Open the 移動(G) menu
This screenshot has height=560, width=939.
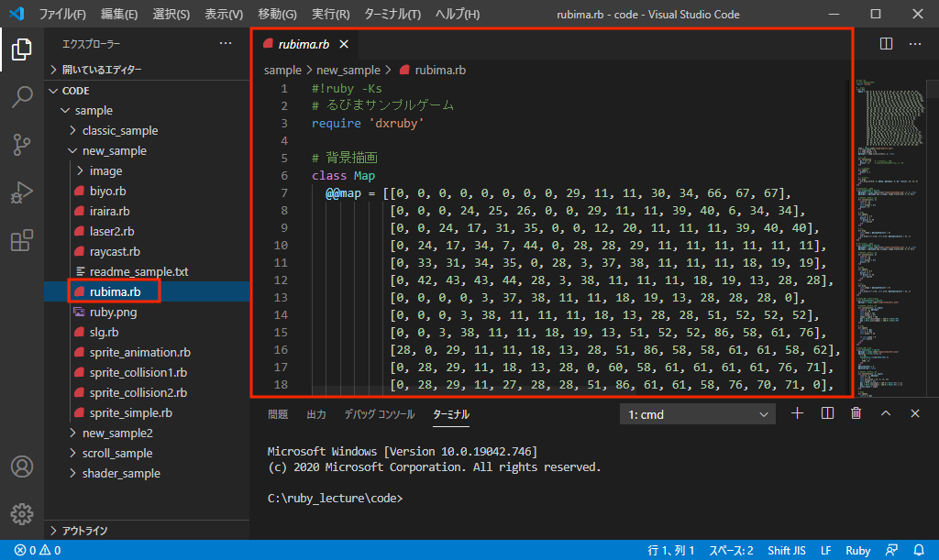pyautogui.click(x=277, y=14)
